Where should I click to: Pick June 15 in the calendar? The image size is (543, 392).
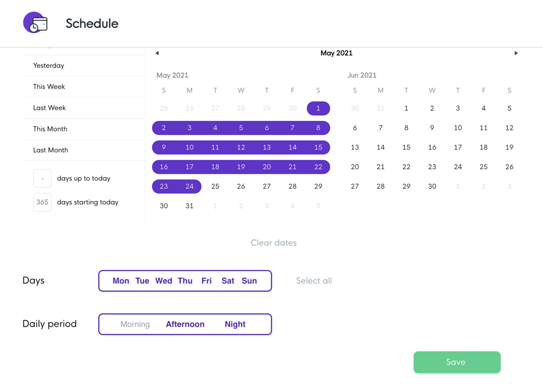click(406, 147)
